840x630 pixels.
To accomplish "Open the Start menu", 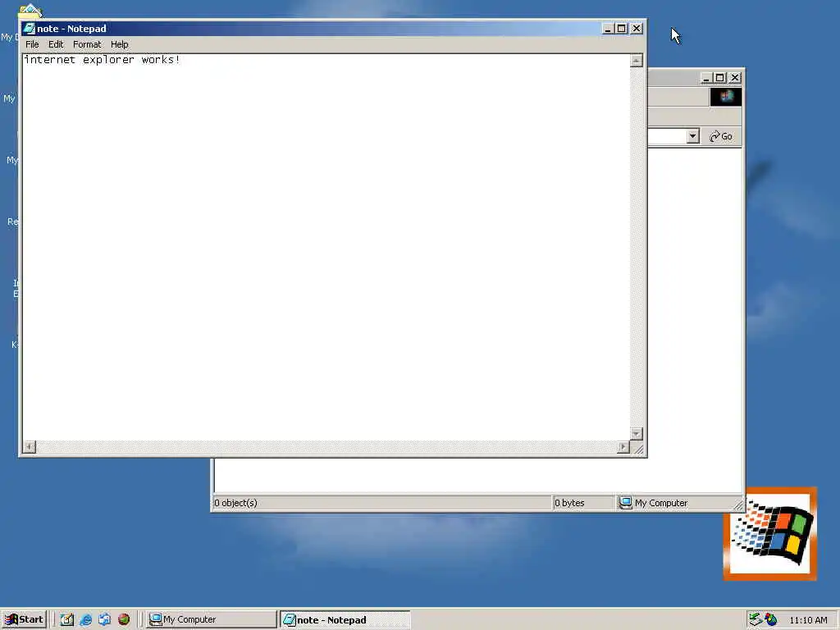I will (x=24, y=619).
